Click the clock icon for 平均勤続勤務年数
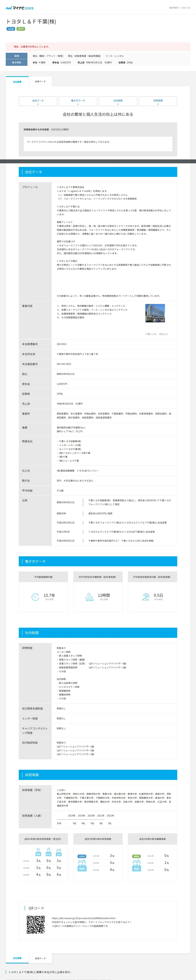The width and height of the screenshot is (196, 980). pos(35,597)
